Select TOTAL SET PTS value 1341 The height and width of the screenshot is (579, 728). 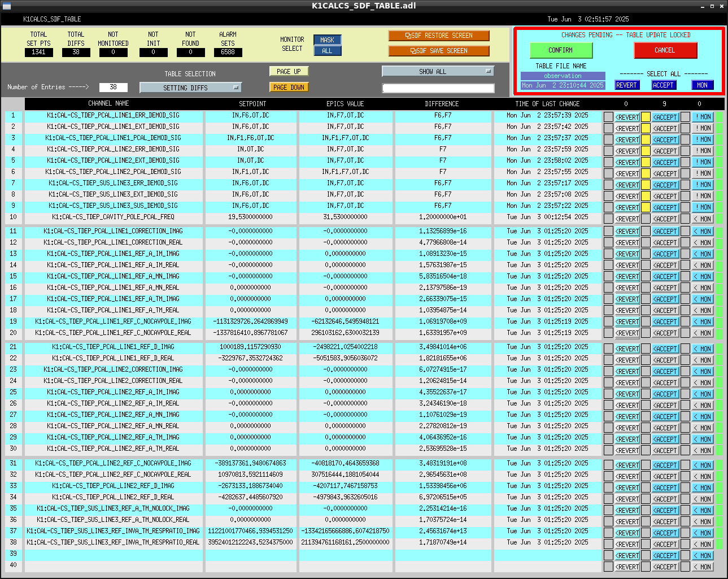[38, 52]
